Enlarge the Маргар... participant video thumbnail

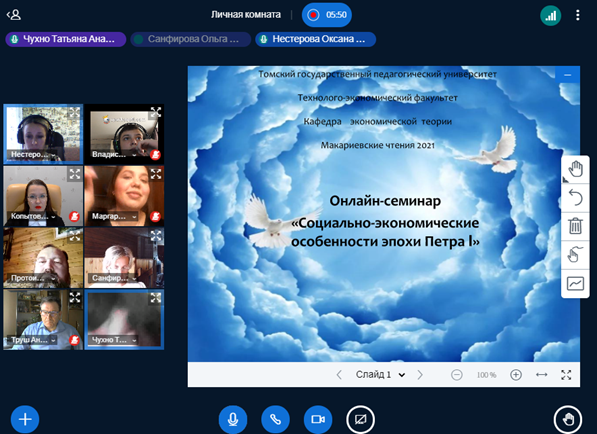[156, 174]
